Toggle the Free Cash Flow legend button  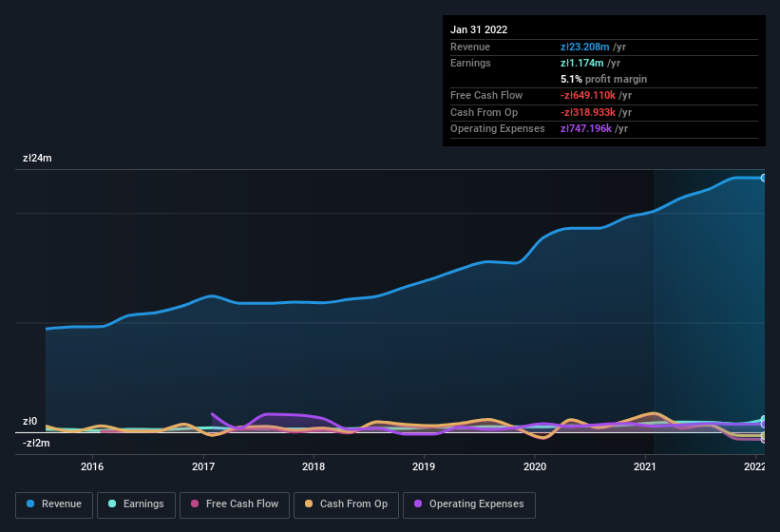click(235, 504)
